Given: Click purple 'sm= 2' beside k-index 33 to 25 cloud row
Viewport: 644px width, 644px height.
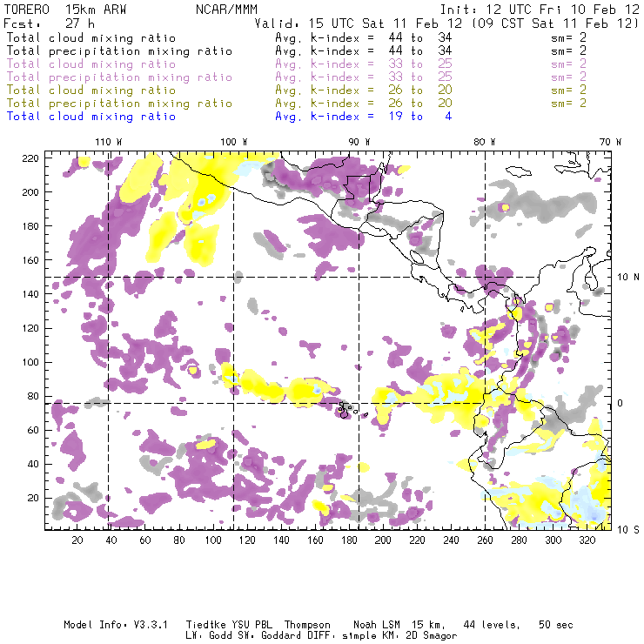Looking at the screenshot, I should [568, 64].
